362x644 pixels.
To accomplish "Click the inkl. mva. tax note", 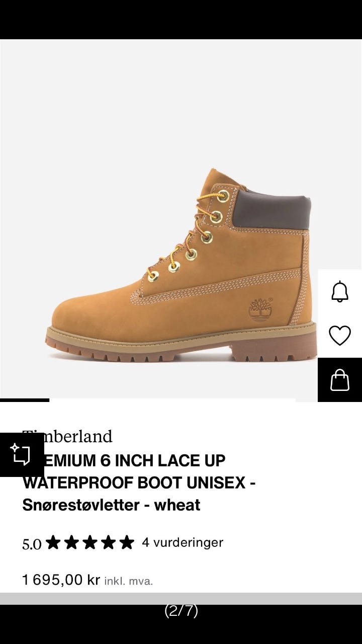I will [129, 581].
